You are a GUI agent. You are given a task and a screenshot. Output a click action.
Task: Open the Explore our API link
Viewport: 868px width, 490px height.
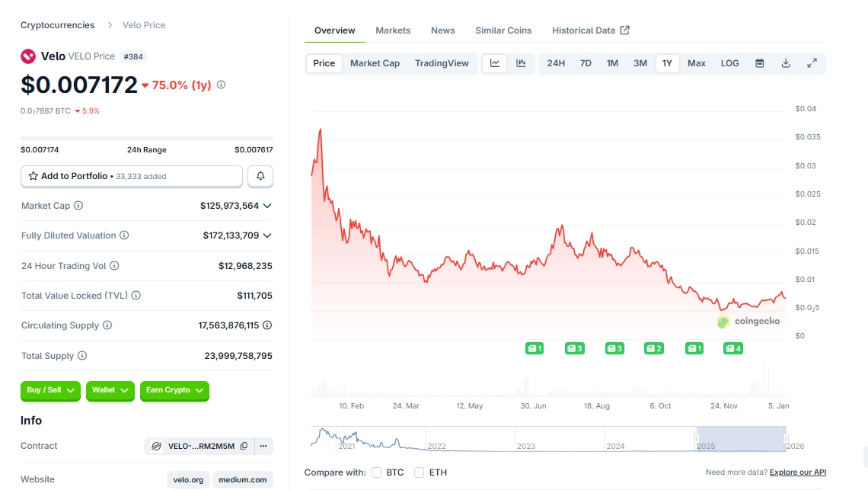click(x=797, y=472)
